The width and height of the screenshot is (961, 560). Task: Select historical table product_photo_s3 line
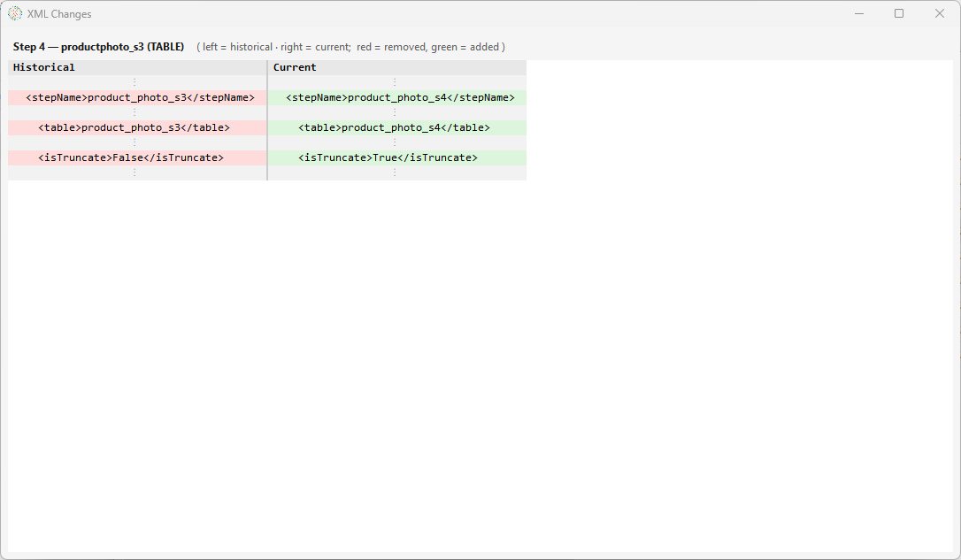point(137,127)
